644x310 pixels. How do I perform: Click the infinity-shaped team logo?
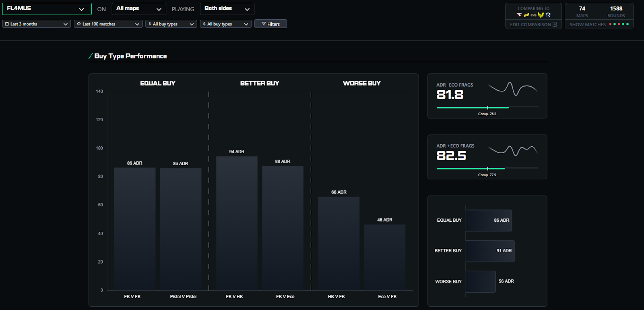click(533, 15)
